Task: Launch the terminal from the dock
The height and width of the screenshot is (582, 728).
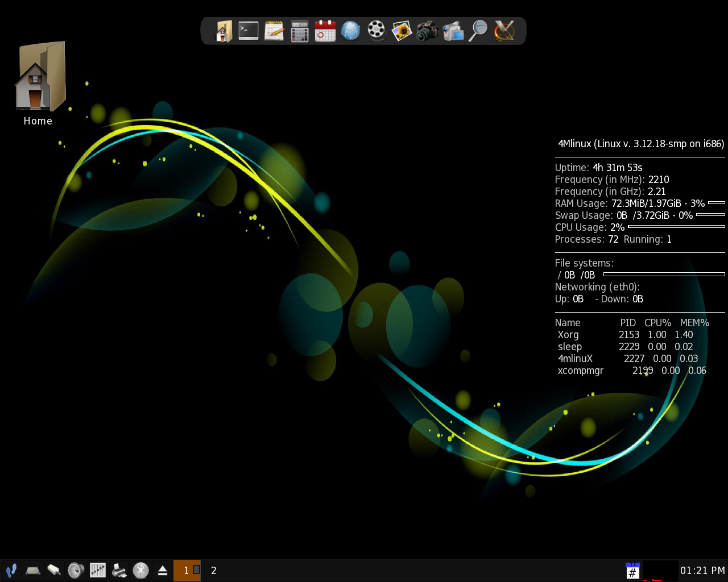Action: click(249, 31)
